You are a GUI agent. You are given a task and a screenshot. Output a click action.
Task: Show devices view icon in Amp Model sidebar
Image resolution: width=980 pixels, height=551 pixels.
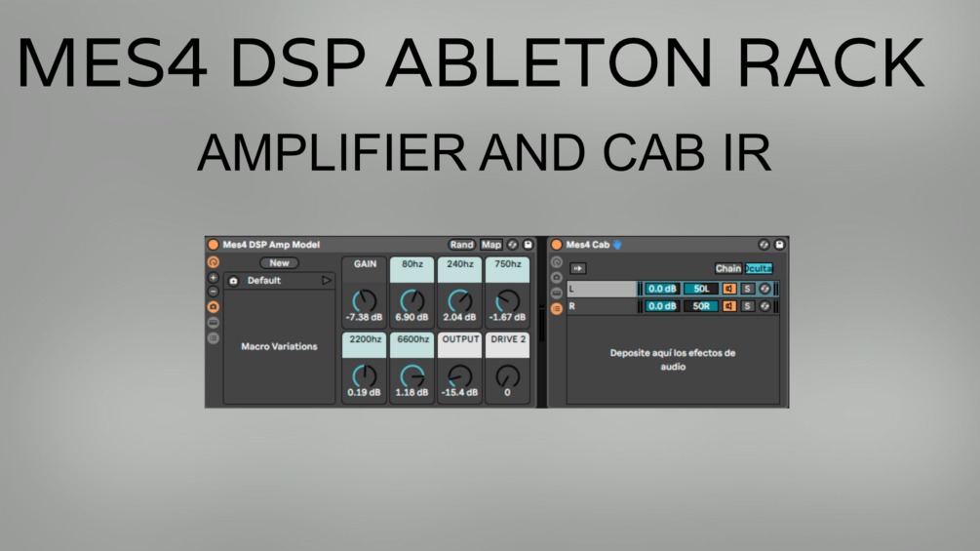214,323
